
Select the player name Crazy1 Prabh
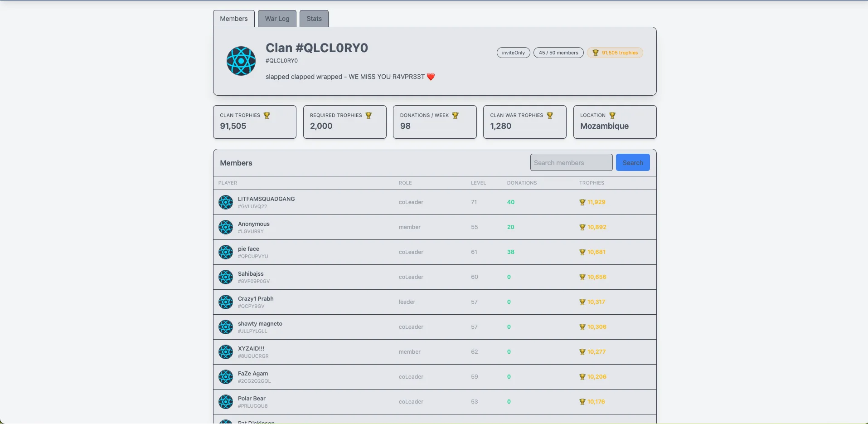click(x=256, y=298)
